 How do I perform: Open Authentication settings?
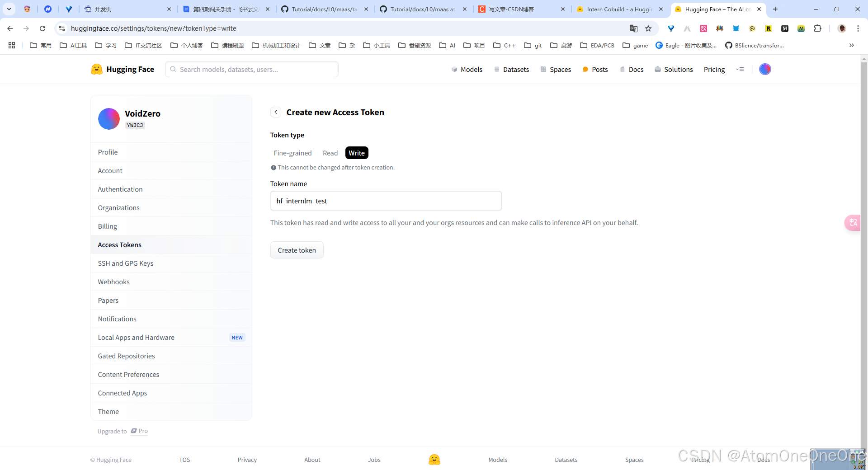[x=171, y=189]
